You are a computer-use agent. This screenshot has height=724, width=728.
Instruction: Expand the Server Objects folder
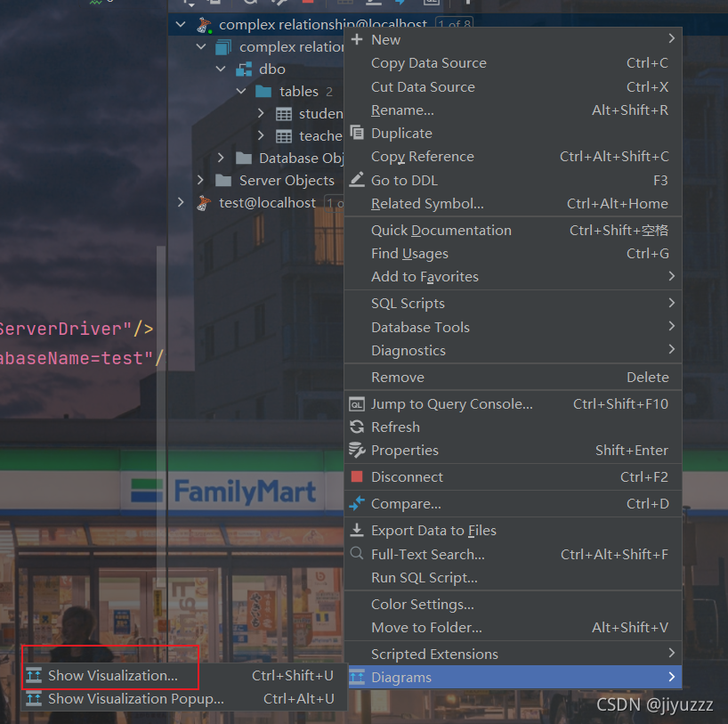[200, 180]
